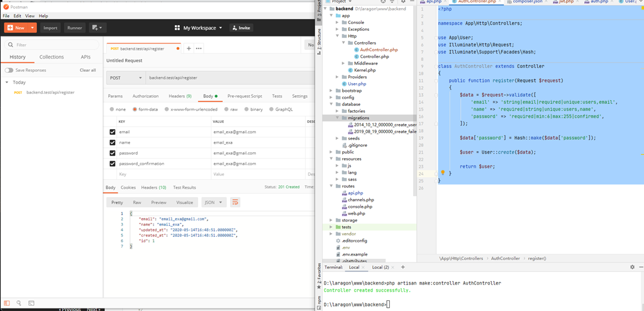Open the tab options ellipsis in Postman
This screenshot has height=311, width=644.
tap(199, 48)
